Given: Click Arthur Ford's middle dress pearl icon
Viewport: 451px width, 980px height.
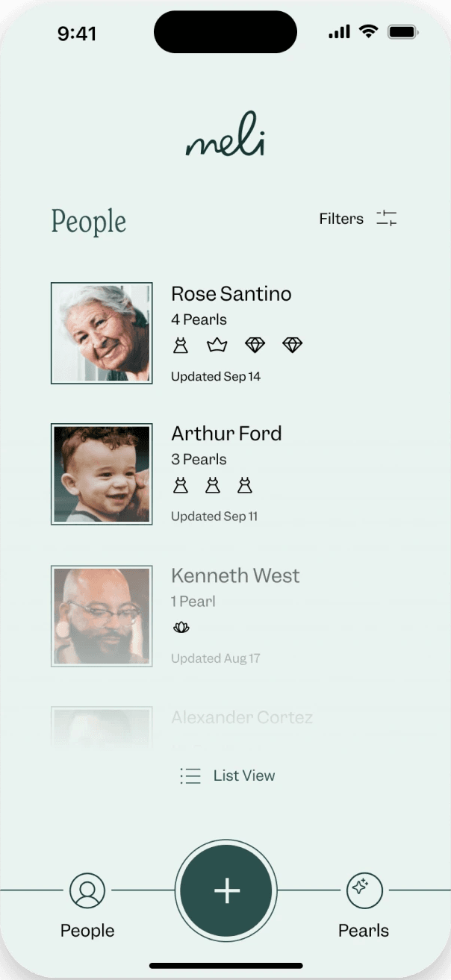Looking at the screenshot, I should pyautogui.click(x=213, y=486).
